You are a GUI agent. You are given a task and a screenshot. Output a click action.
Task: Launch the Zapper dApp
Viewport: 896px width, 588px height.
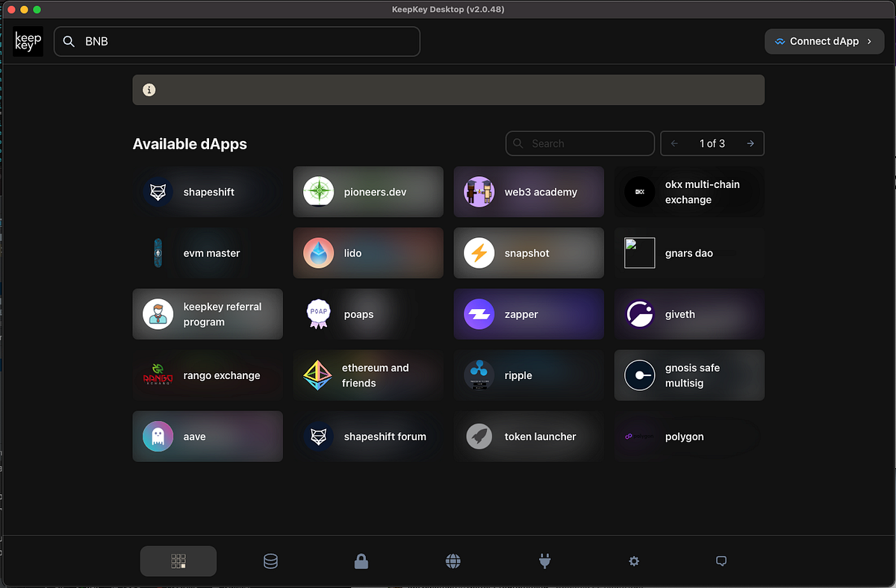point(529,313)
